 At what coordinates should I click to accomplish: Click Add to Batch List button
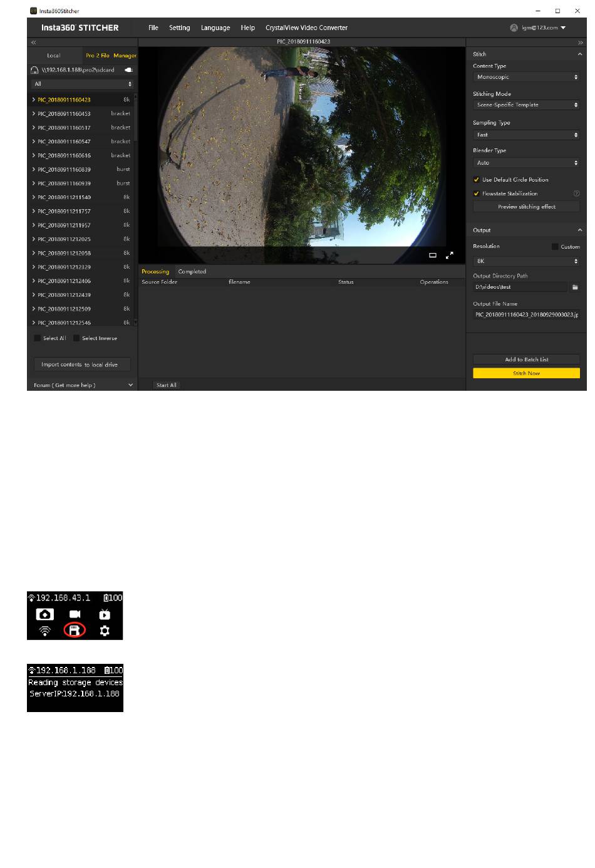(x=527, y=359)
